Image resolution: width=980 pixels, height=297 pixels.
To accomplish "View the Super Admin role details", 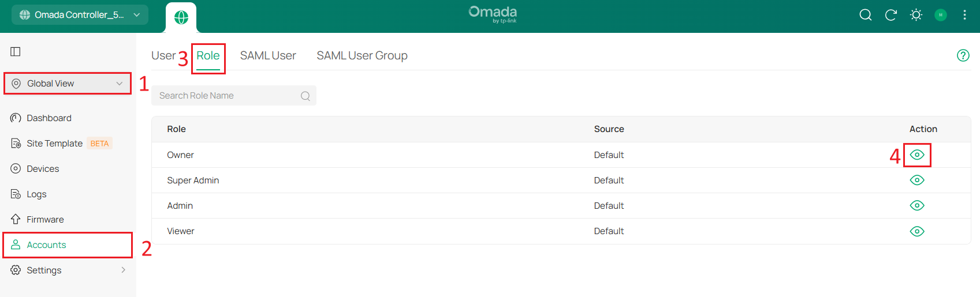I will tap(917, 180).
